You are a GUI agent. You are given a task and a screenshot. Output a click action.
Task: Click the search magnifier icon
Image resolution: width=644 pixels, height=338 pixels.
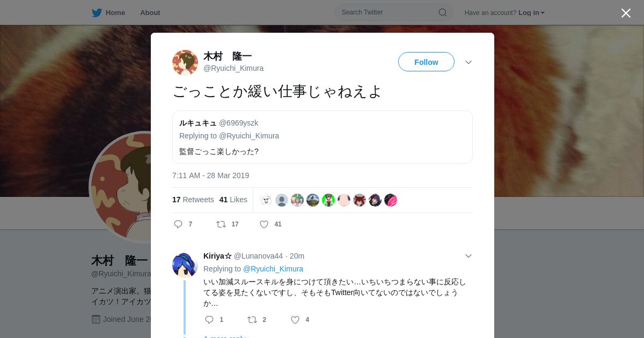coord(443,12)
